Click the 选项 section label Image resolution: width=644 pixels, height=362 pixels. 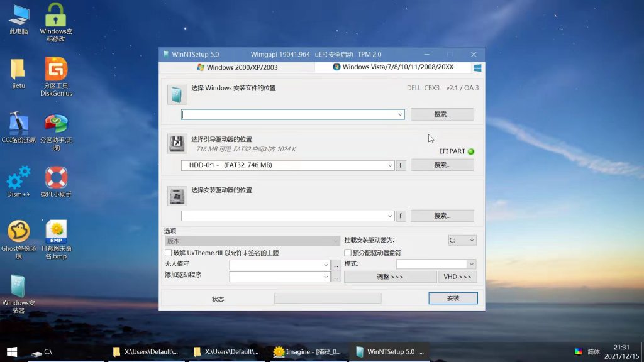pos(170,231)
